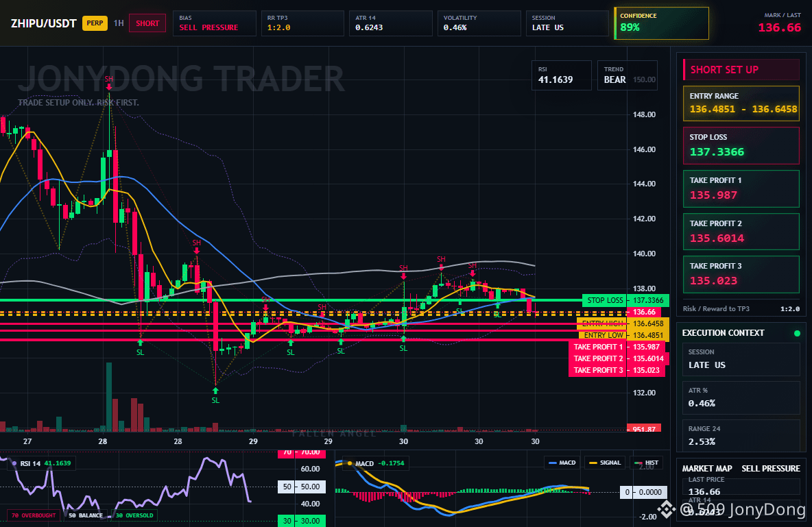
Task: Click the ATR 14 0.6243 header card
Action: [390, 23]
